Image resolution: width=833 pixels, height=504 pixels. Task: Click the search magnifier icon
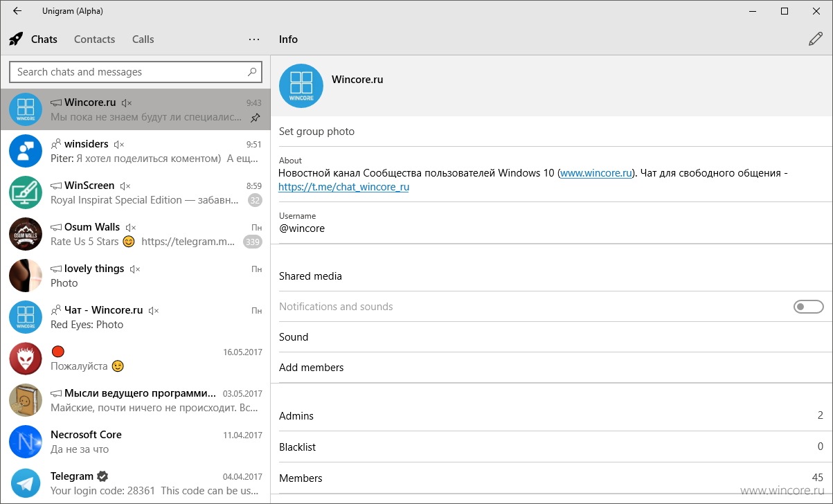[252, 71]
